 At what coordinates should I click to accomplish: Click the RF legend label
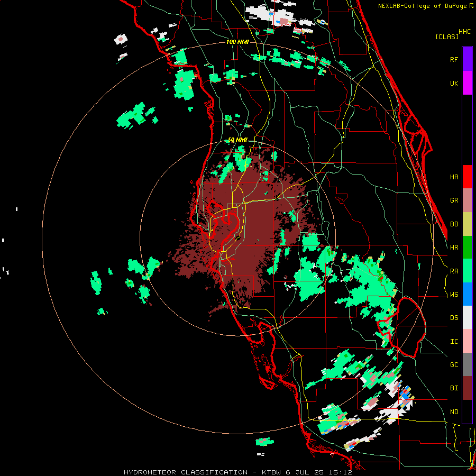454,59
